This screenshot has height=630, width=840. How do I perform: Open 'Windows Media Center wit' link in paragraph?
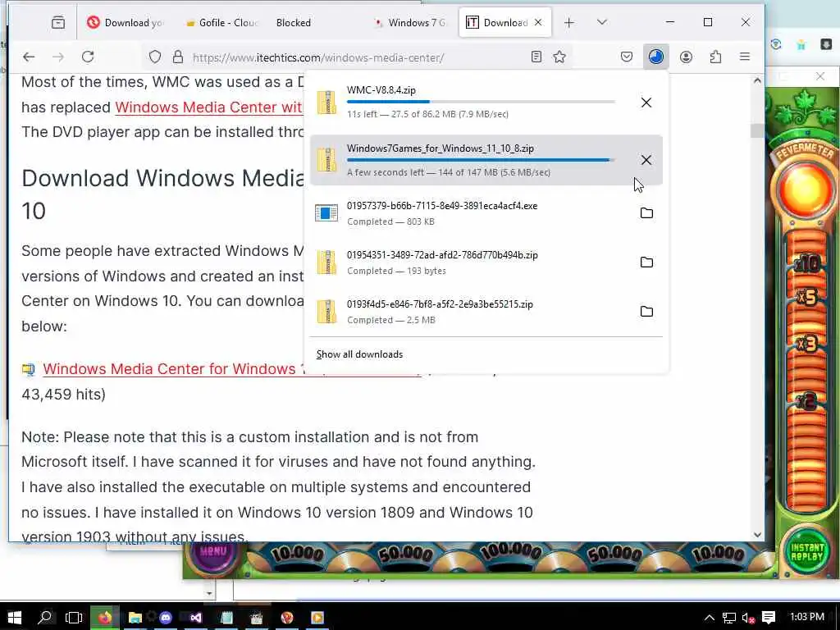click(x=209, y=107)
